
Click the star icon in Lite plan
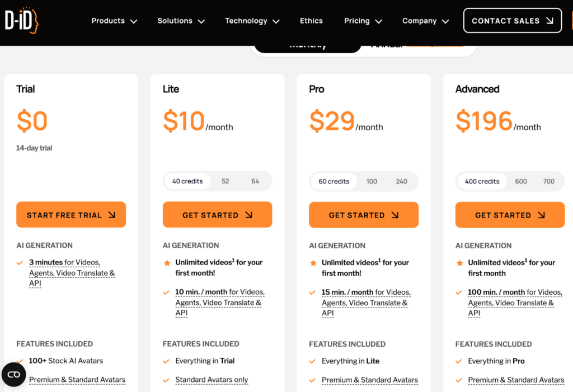(167, 263)
